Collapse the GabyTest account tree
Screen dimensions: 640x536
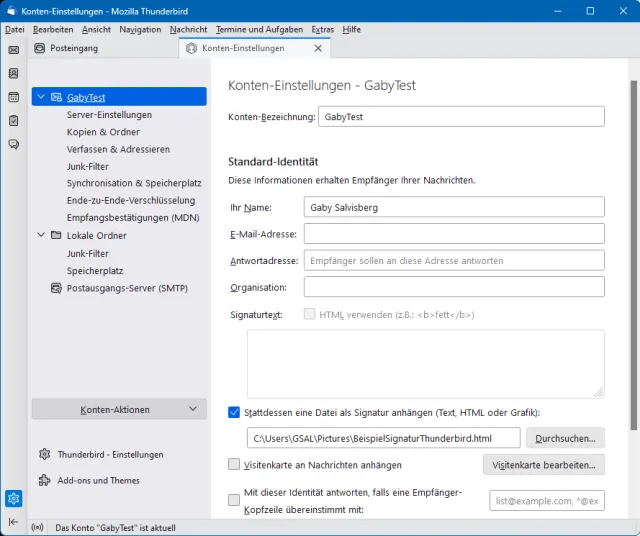[40, 97]
